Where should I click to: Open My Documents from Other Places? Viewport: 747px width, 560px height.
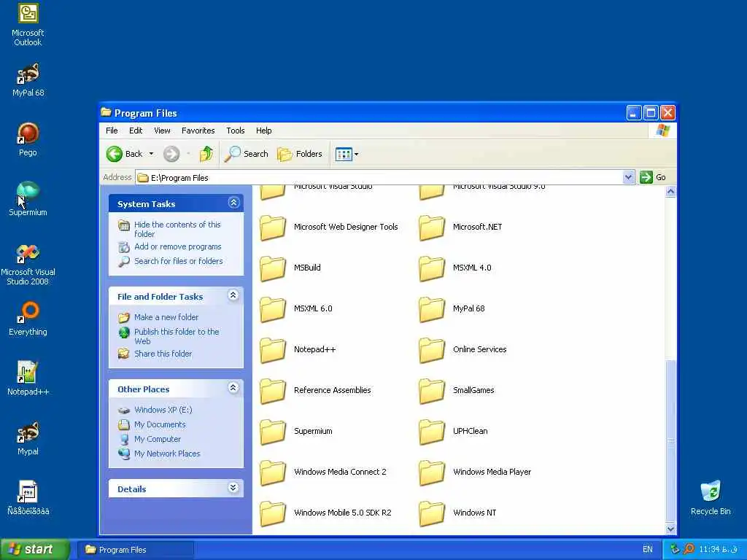click(x=160, y=424)
